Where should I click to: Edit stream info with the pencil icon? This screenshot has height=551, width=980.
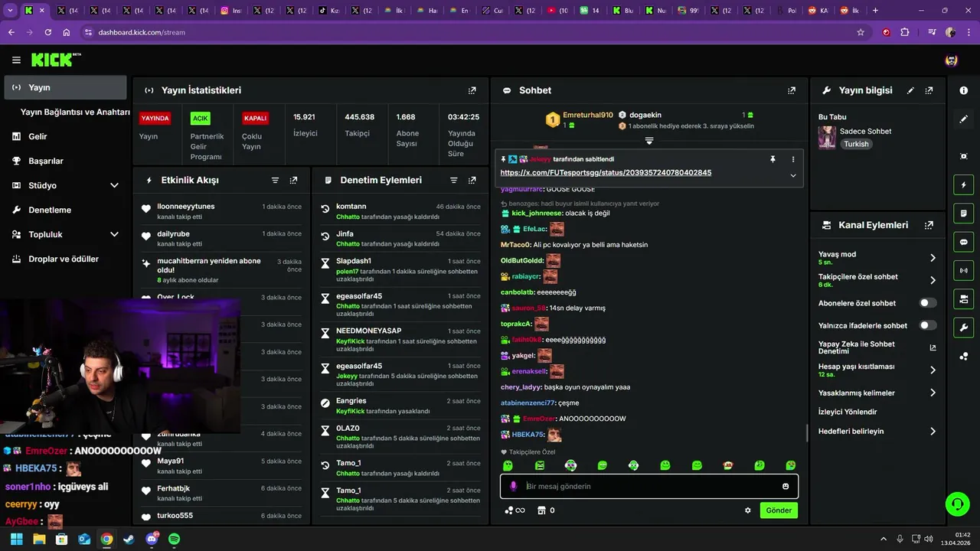[910, 90]
